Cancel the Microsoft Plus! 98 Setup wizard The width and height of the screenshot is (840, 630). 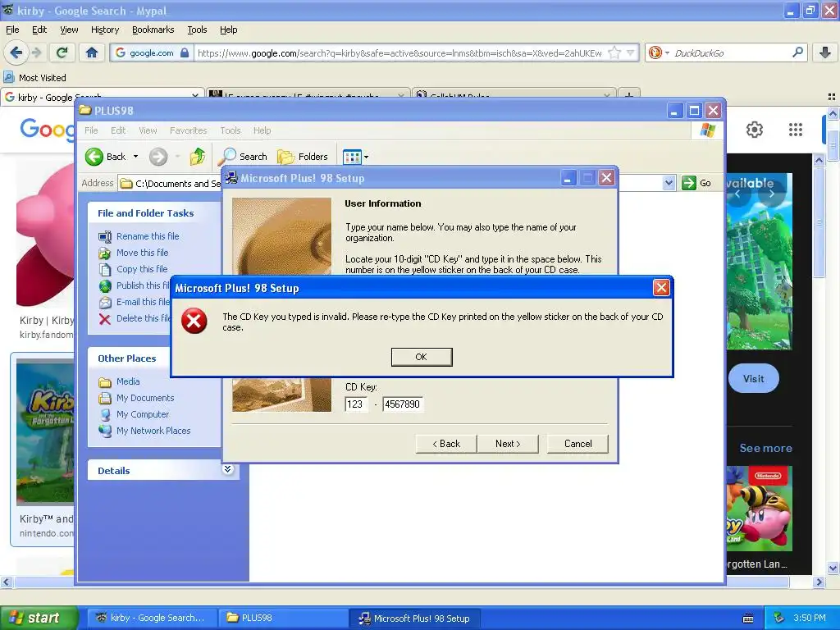577,444
